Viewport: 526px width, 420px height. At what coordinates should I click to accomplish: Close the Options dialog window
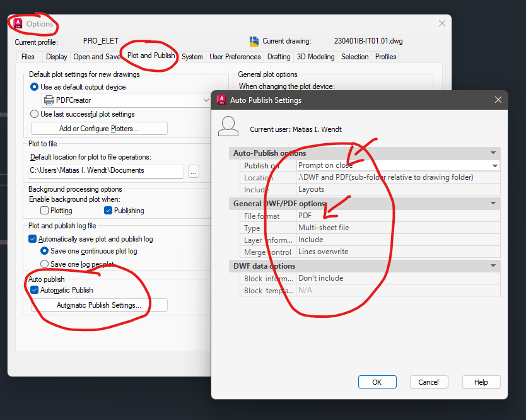pos(442,23)
